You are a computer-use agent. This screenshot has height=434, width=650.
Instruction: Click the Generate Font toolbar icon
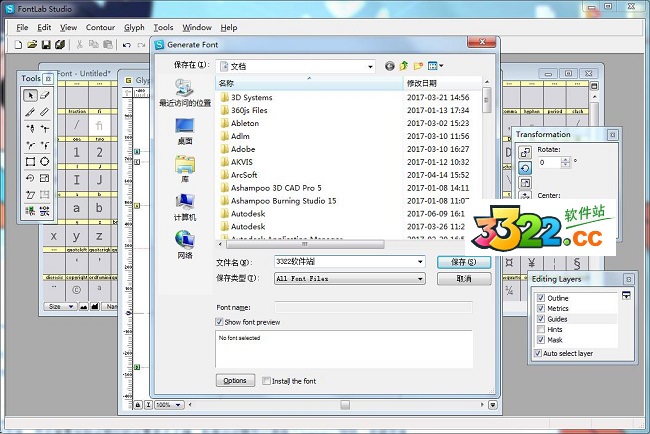coord(60,44)
